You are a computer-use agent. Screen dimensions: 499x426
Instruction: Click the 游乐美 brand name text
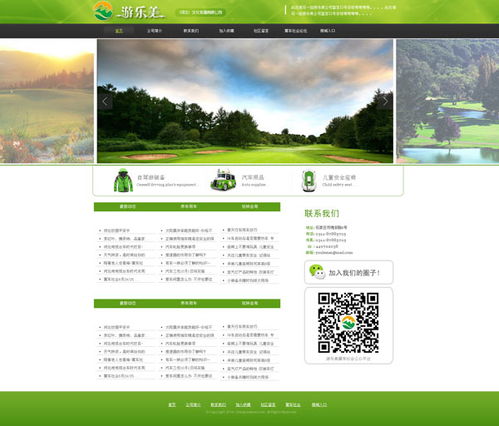(141, 12)
